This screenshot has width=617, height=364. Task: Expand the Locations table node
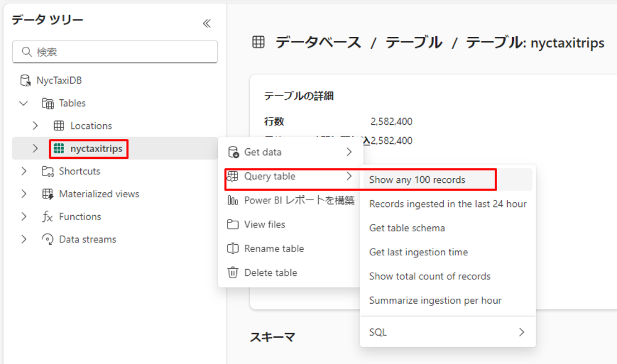pyautogui.click(x=35, y=126)
